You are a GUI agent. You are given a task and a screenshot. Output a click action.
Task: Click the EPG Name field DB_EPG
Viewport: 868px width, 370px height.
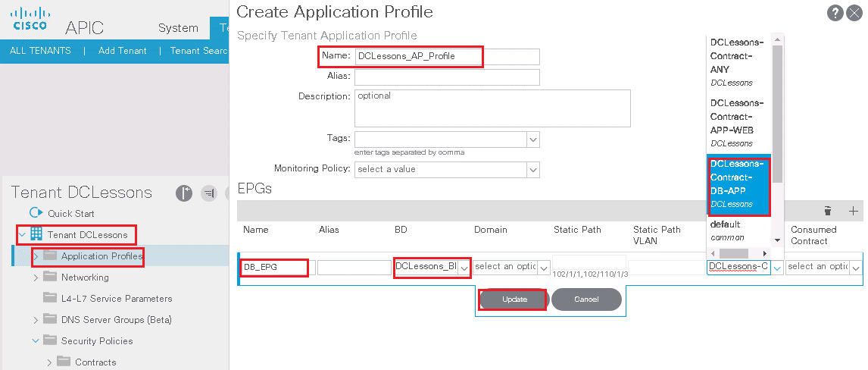(x=276, y=268)
